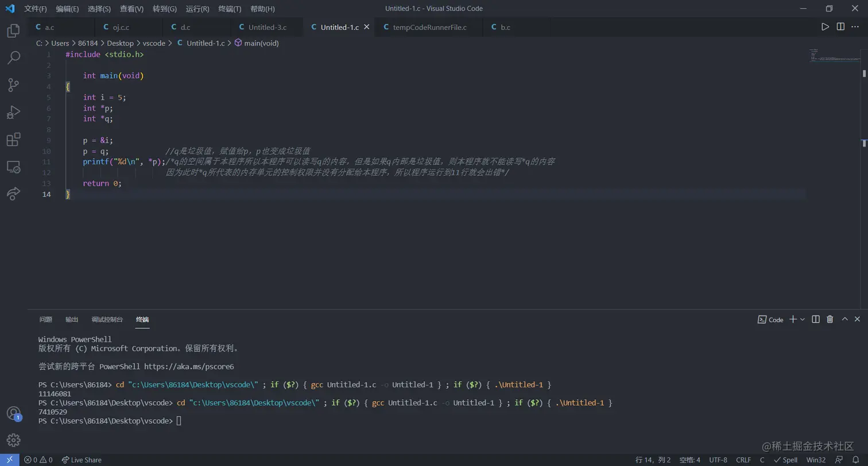This screenshot has width=868, height=466.
Task: Click the terminal prompt input line
Action: tap(109, 421)
